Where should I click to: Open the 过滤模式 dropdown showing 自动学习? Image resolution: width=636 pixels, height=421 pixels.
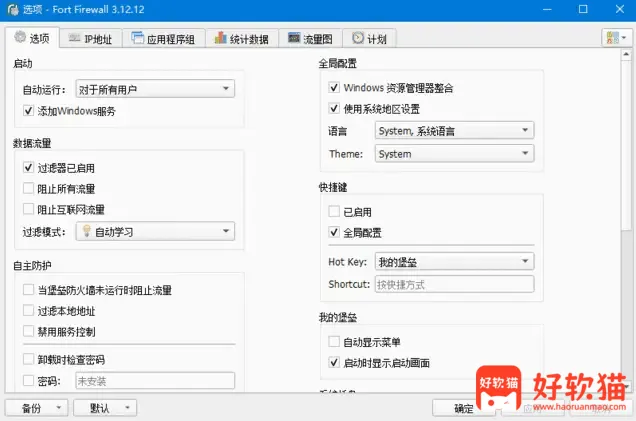(155, 231)
